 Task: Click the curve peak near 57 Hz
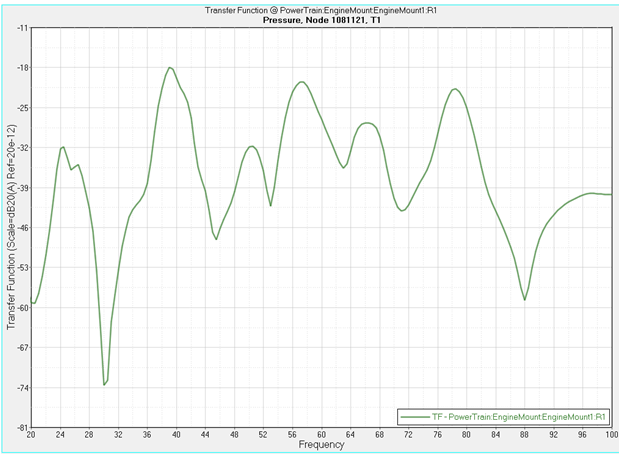[x=301, y=82]
